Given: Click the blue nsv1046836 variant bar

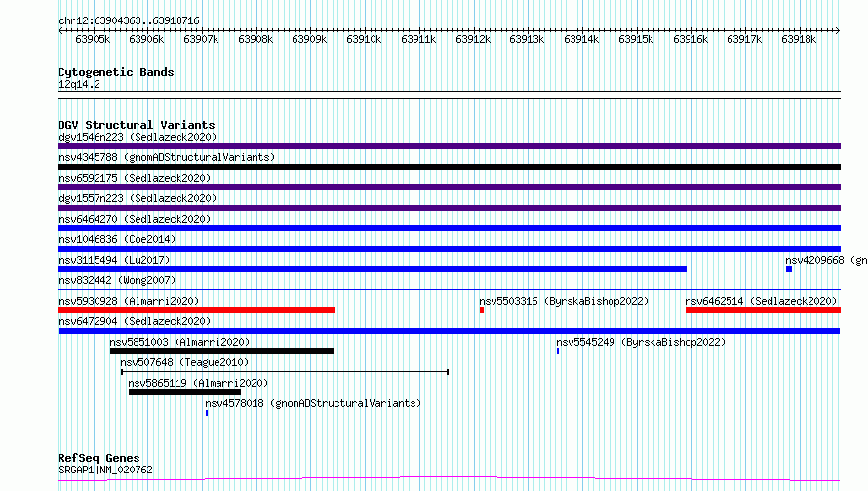Looking at the screenshot, I should click(x=449, y=249).
